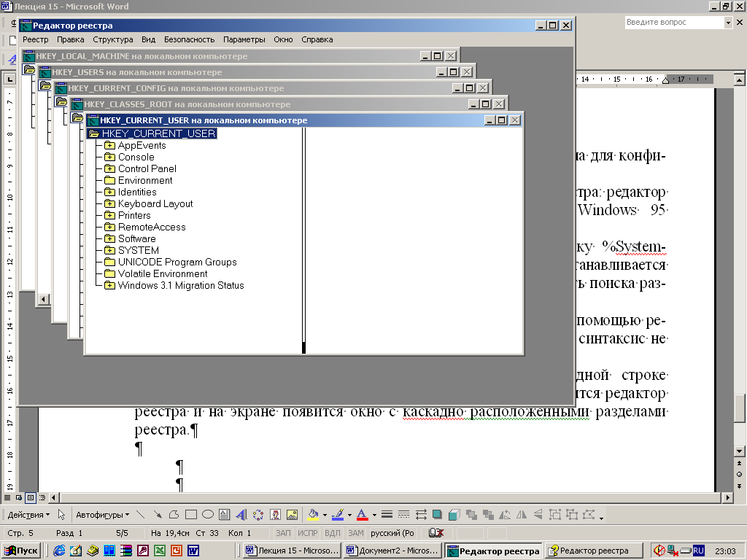Select UNICODE Program Groups key
This screenshot has width=747, height=560.
(177, 262)
